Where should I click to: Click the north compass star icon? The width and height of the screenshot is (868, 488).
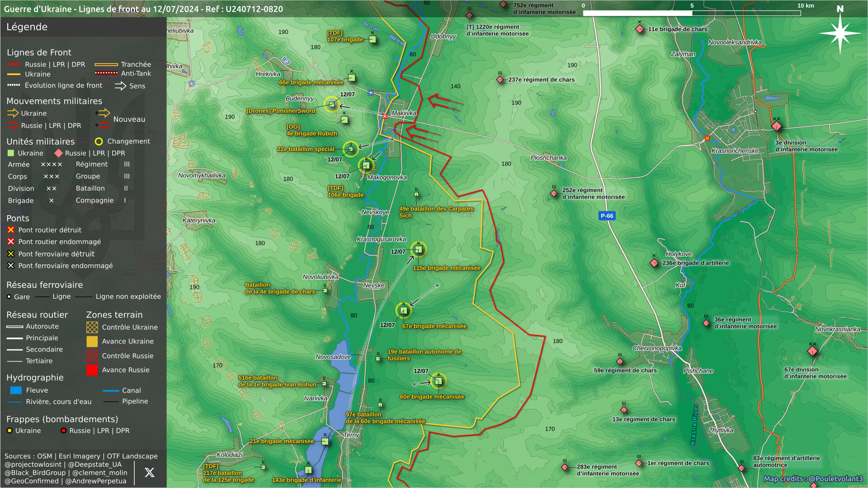point(840,33)
